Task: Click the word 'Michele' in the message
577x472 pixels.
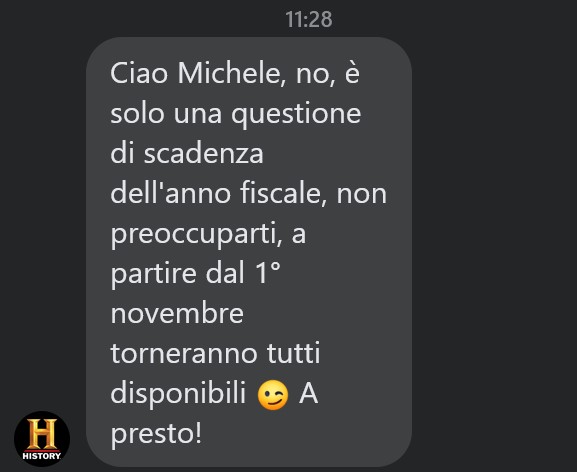Action: coord(232,73)
